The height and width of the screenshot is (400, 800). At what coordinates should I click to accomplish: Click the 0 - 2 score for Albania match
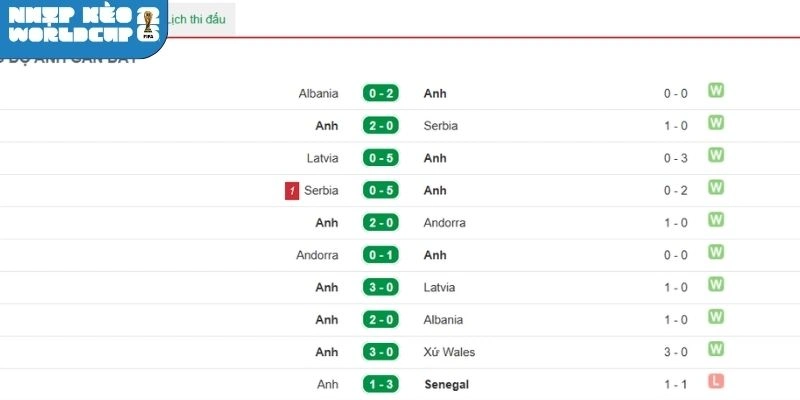[x=380, y=94]
